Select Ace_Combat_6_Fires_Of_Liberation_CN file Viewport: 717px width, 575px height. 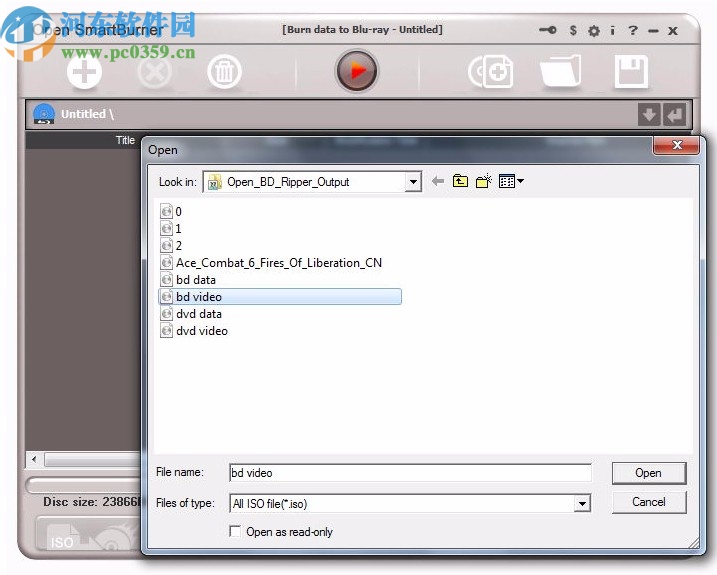[x=271, y=263]
